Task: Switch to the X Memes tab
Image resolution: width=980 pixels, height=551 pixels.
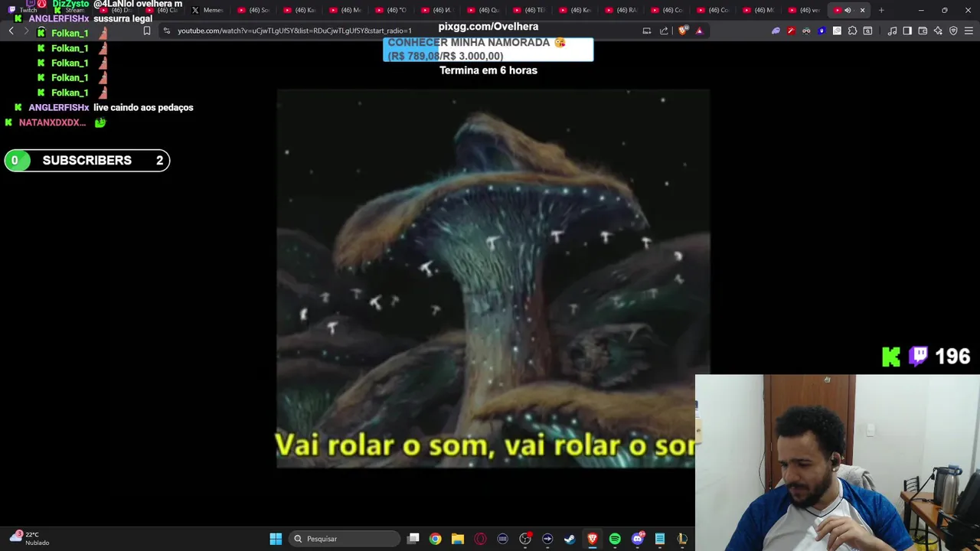Action: click(x=208, y=10)
